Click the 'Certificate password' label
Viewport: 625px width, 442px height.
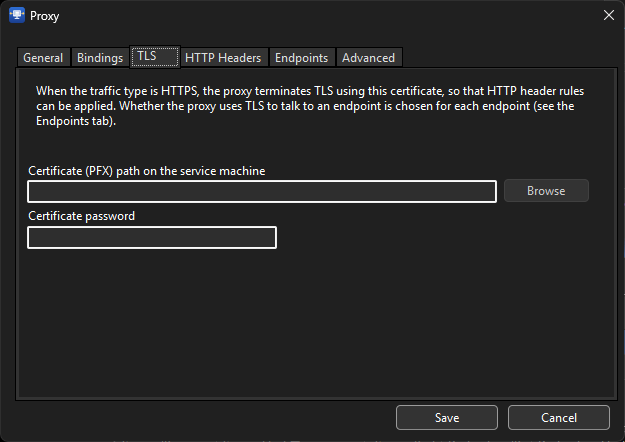click(82, 216)
